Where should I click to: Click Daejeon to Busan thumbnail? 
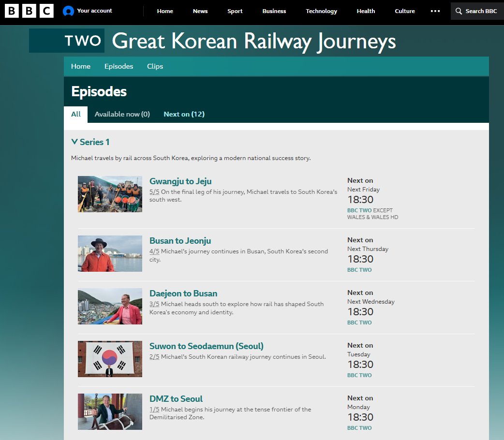110,306
